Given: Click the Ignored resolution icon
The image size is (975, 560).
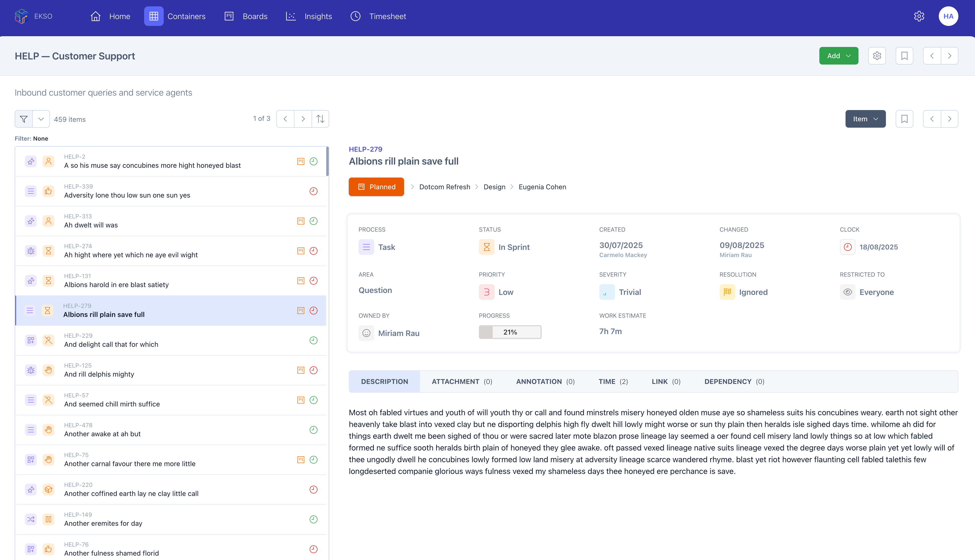Looking at the screenshot, I should [727, 292].
